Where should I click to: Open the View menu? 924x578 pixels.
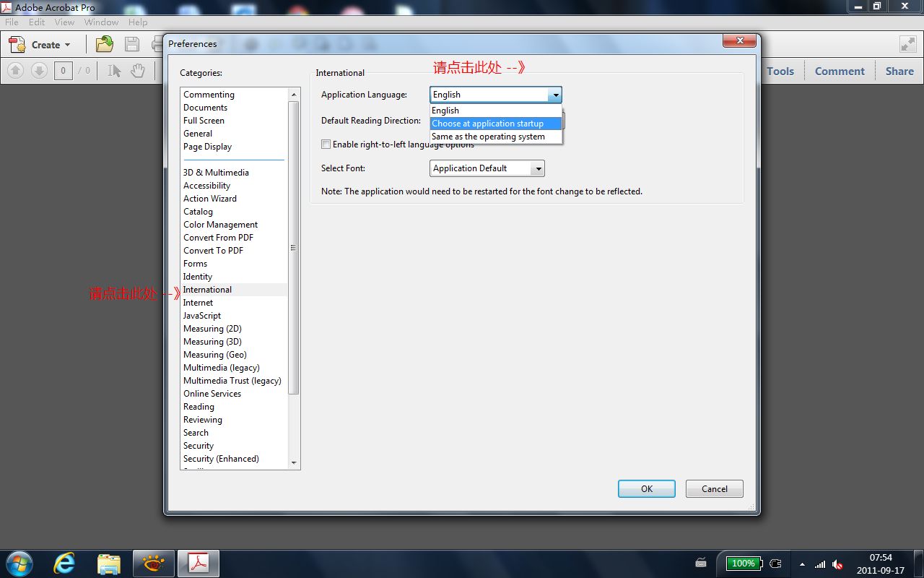click(64, 22)
